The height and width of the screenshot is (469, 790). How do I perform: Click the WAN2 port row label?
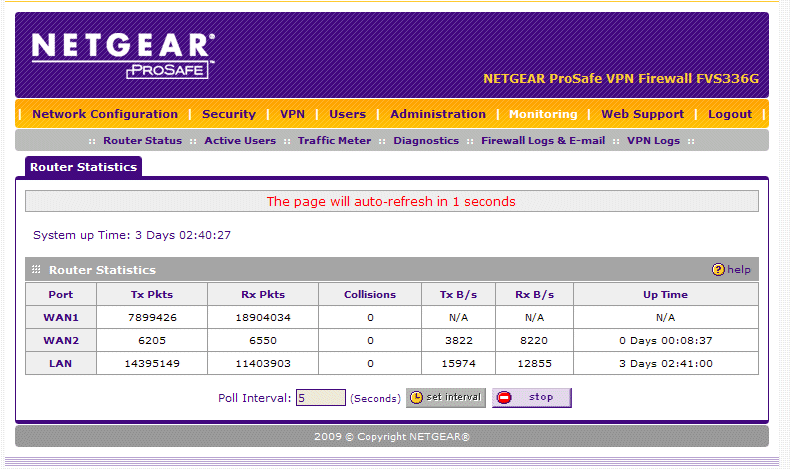(x=61, y=341)
